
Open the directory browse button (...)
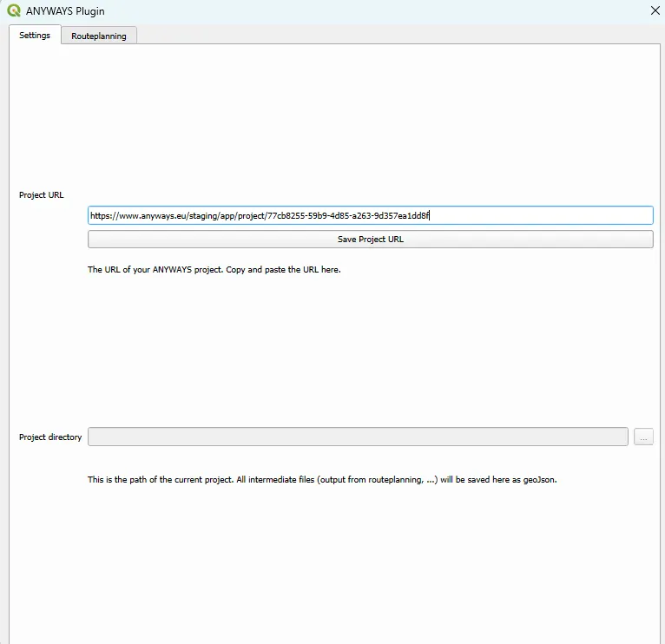[643, 437]
